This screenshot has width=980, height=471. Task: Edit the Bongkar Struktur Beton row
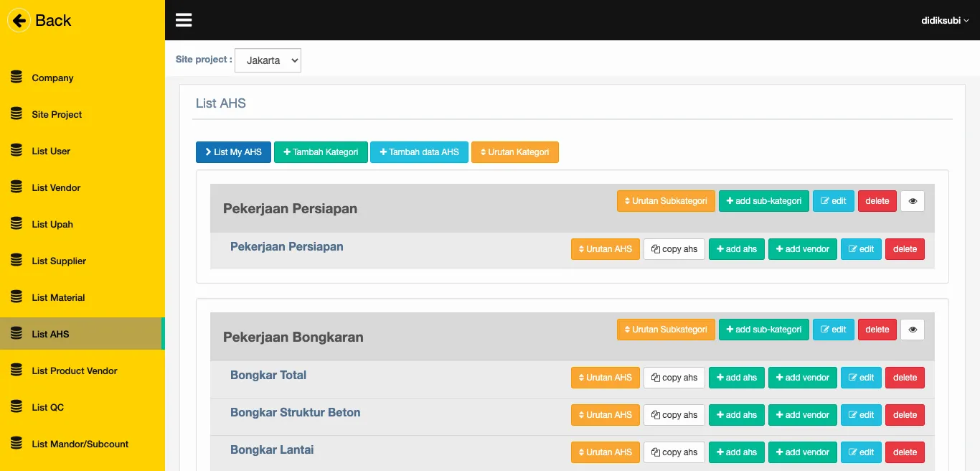(861, 415)
